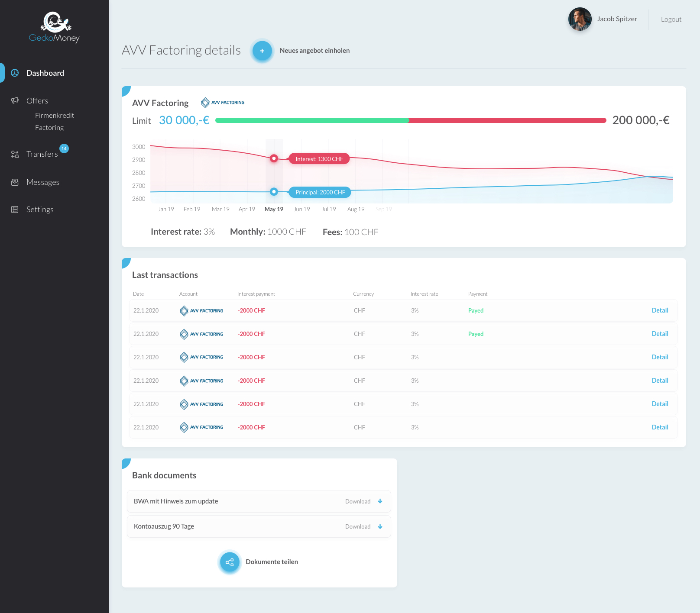Click the Offers megaphone icon
Viewport: 700px width, 613px height.
coord(15,100)
